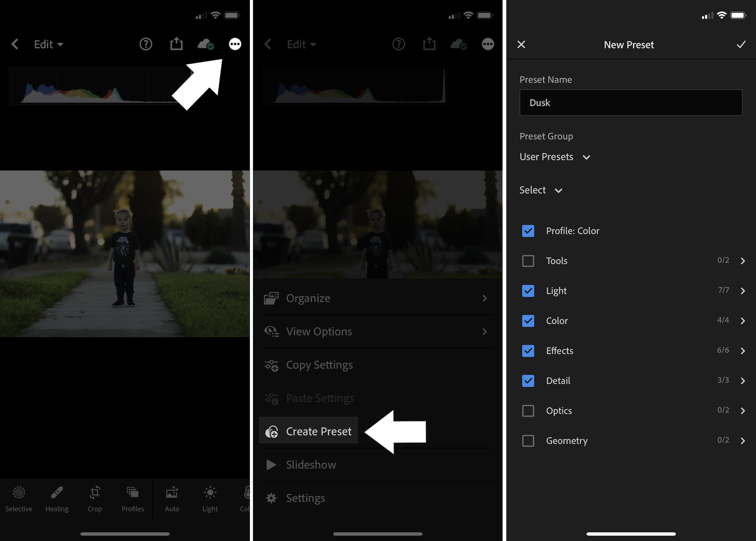This screenshot has height=541, width=756.
Task: Open the Profiles panel
Action: click(x=132, y=498)
